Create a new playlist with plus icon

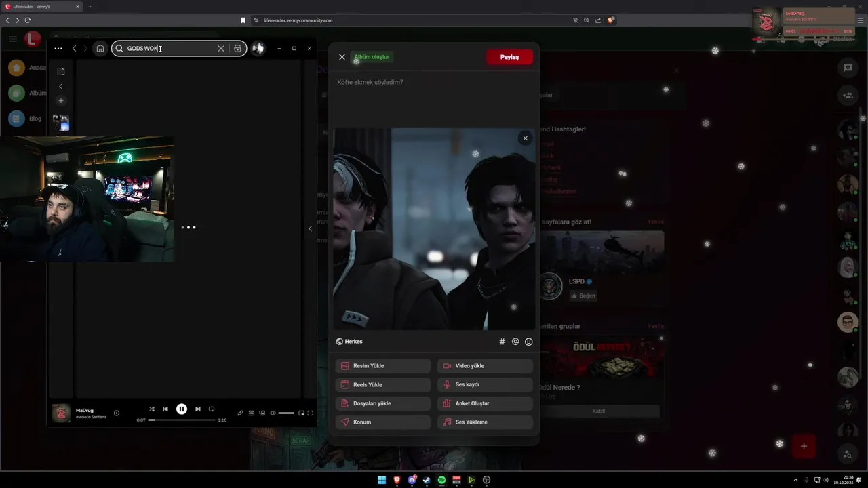60,100
